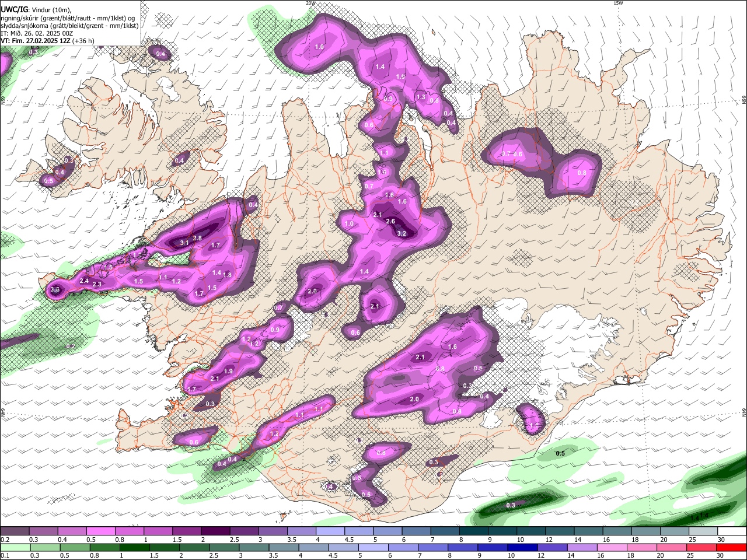Select the darkest purple 2–2.5 swatch in upper legend
The image size is (747, 560).
(214, 531)
